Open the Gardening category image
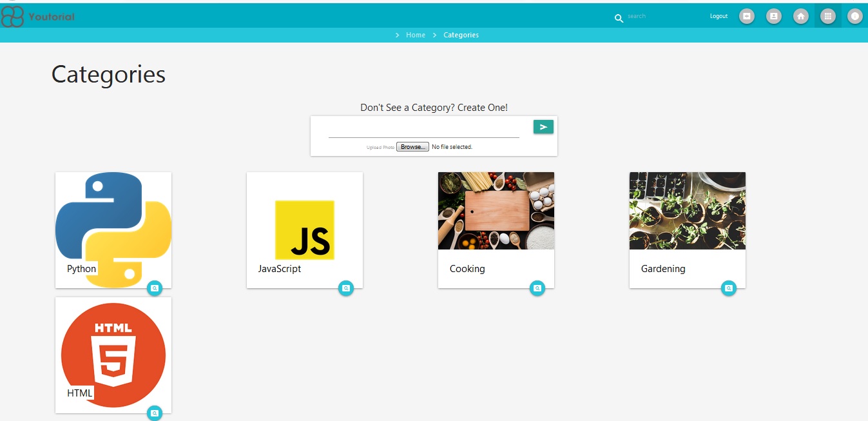 tap(688, 211)
